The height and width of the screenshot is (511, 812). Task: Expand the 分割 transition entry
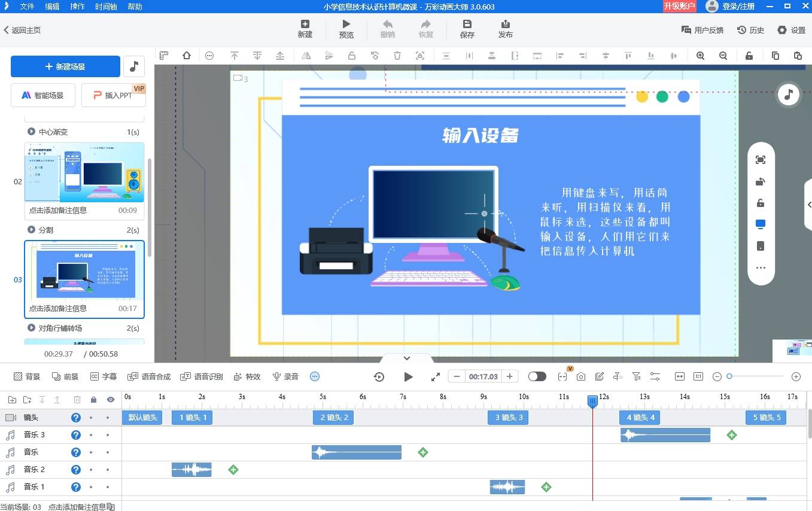coord(31,230)
